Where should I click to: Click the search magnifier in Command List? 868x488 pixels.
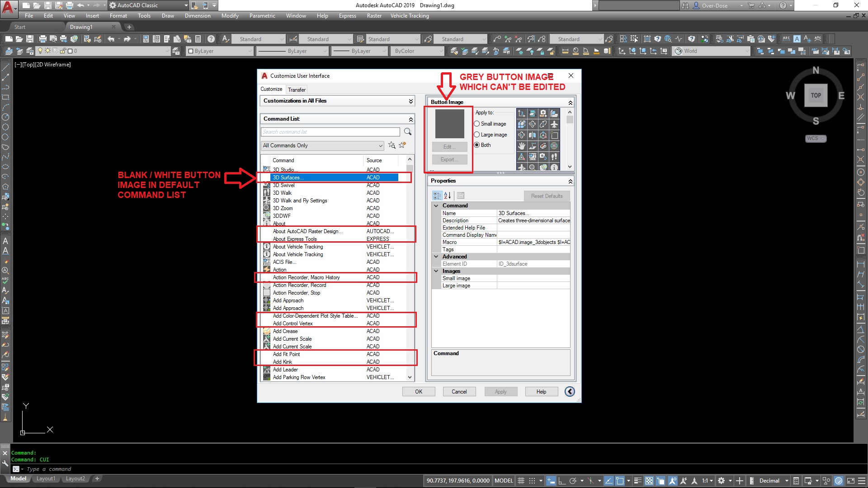coord(408,131)
